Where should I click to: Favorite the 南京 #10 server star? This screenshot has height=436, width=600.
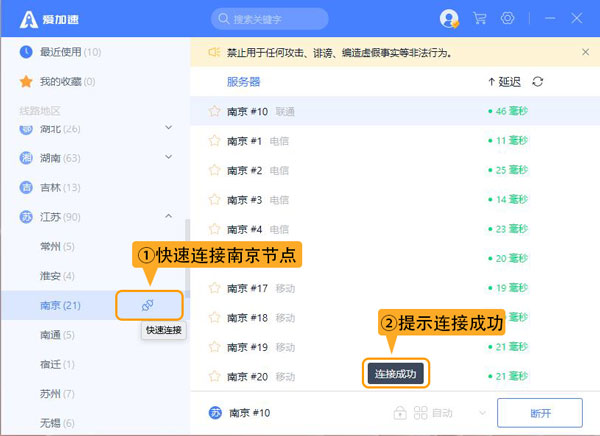tap(214, 111)
